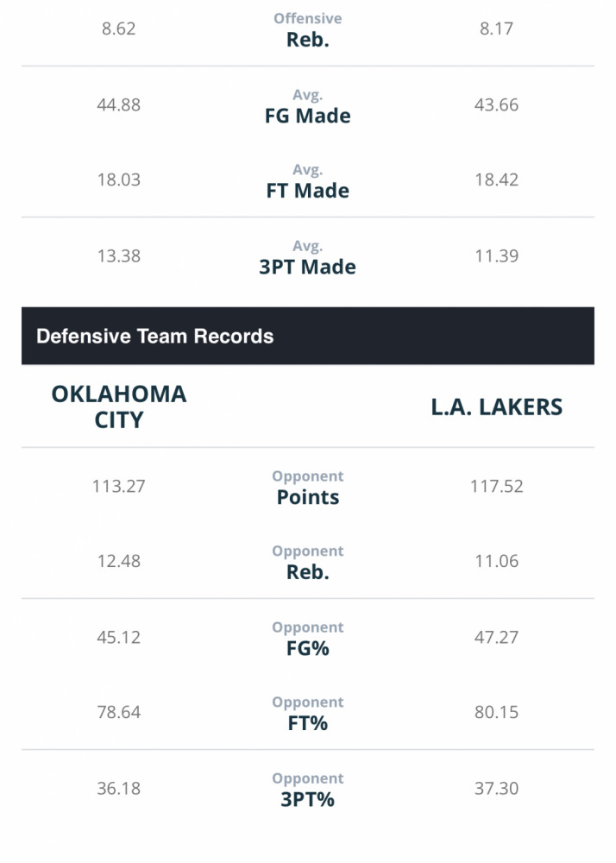Select the OKLAHOMA CITY team heading
This screenshot has width=616, height=863.
click(119, 406)
